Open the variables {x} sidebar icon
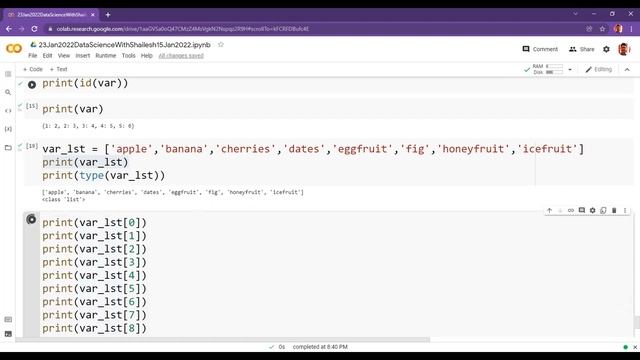 point(8,129)
